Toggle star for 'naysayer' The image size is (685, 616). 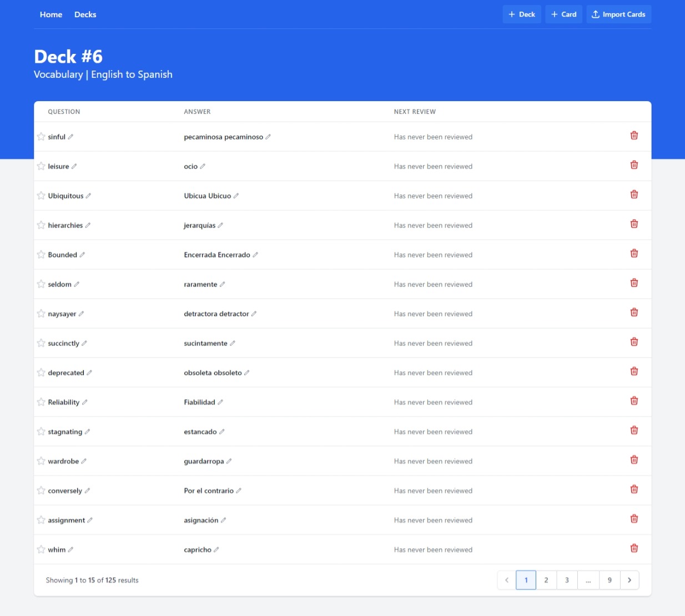pos(41,313)
